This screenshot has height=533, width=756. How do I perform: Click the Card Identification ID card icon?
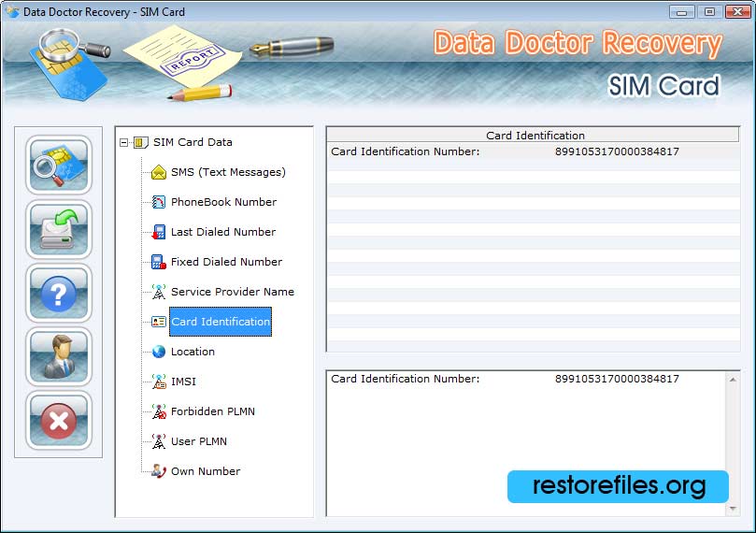tap(159, 322)
